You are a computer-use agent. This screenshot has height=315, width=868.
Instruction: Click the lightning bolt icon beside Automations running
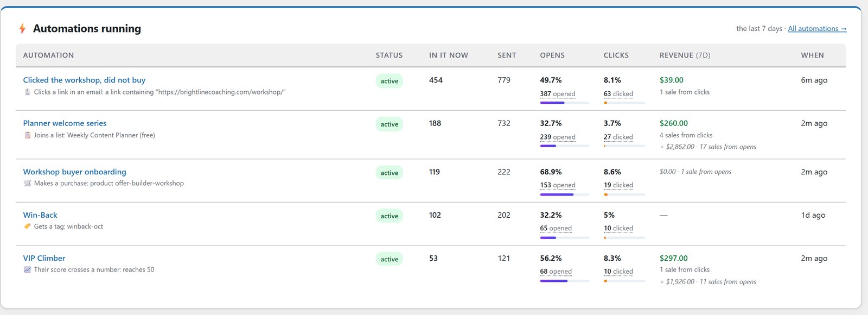pos(22,28)
